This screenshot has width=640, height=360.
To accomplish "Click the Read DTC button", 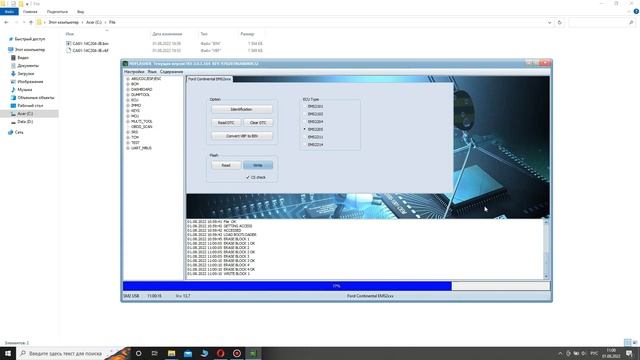I will tap(226, 123).
